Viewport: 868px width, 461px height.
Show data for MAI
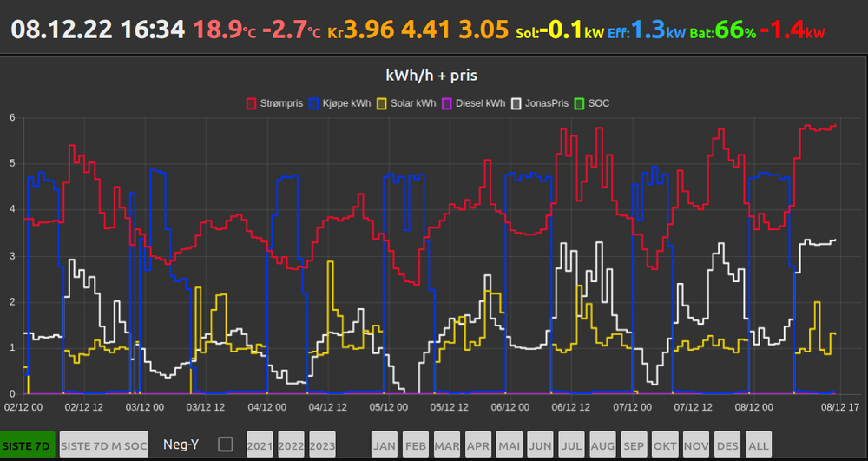click(x=510, y=445)
